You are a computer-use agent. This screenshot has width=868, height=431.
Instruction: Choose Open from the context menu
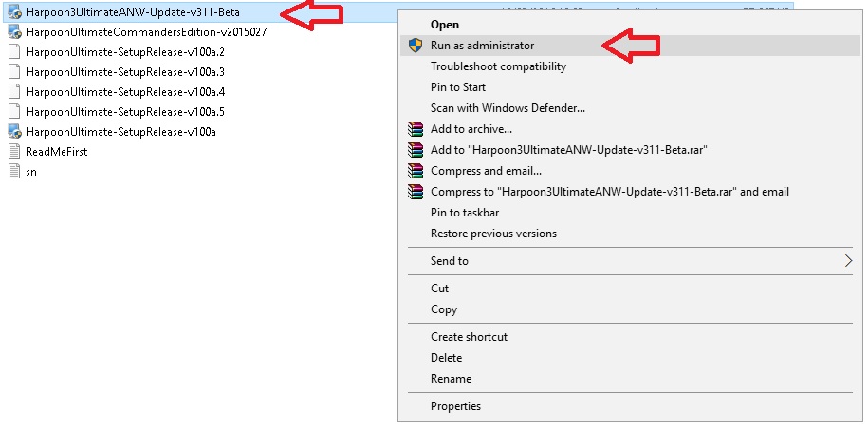[445, 25]
